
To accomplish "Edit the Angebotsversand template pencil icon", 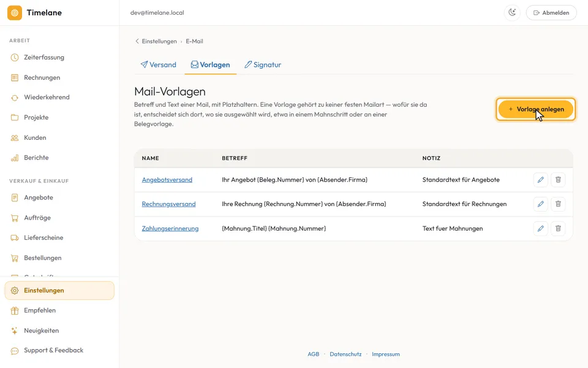I will point(540,180).
